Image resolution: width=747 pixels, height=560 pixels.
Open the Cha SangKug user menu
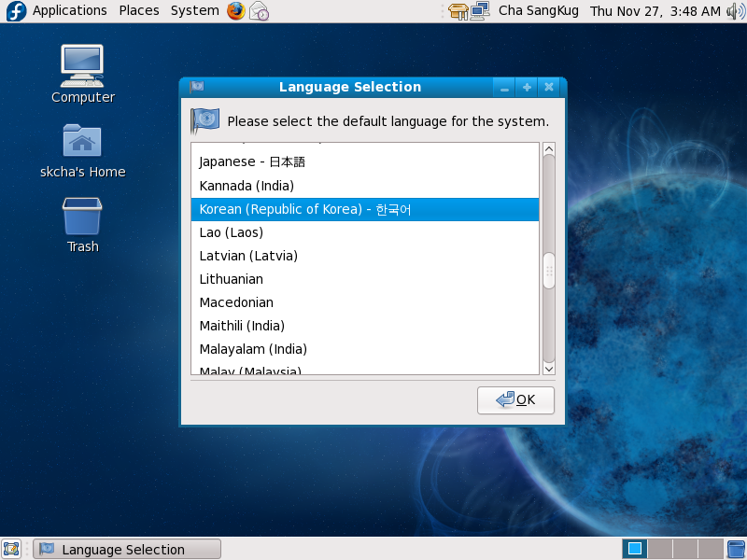point(539,10)
